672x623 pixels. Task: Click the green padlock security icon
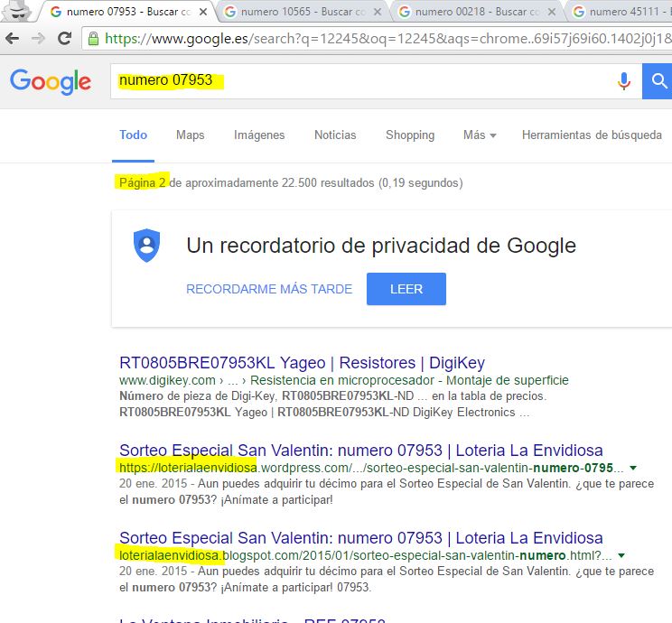[93, 39]
